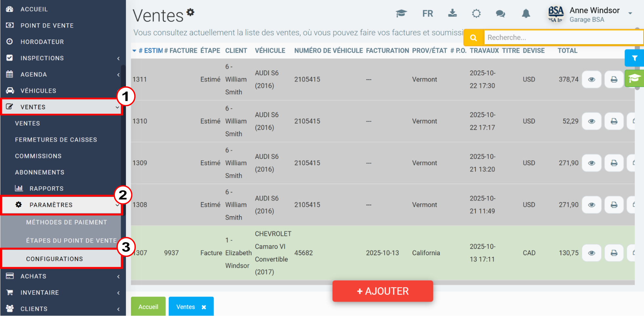This screenshot has width=644, height=316.
Task: Sort by the VÉHICULE column header
Action: tap(270, 51)
